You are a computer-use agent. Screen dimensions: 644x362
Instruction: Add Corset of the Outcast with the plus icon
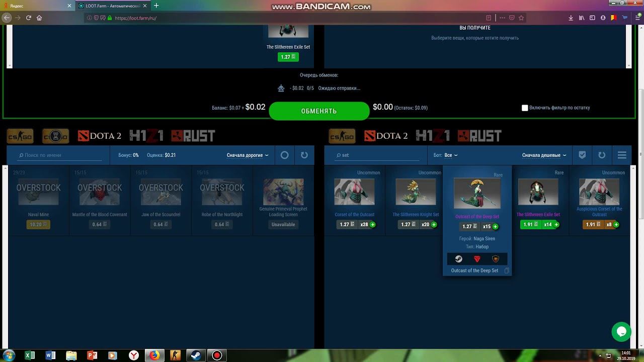373,225
